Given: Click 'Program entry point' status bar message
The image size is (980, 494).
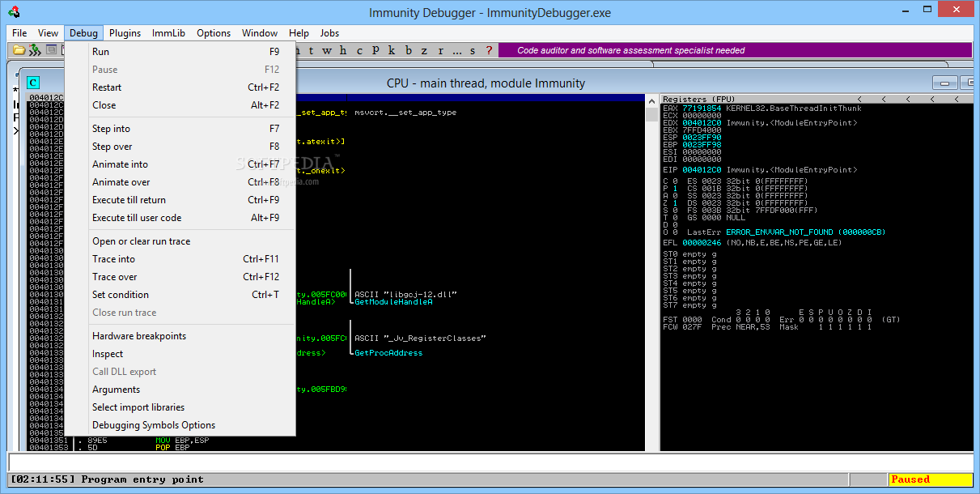Looking at the screenshot, I should pos(142,479).
